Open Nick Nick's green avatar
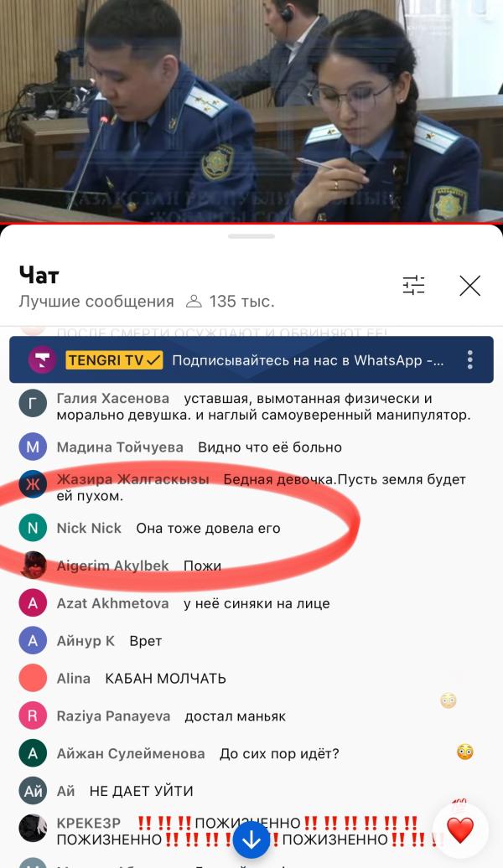 point(33,528)
